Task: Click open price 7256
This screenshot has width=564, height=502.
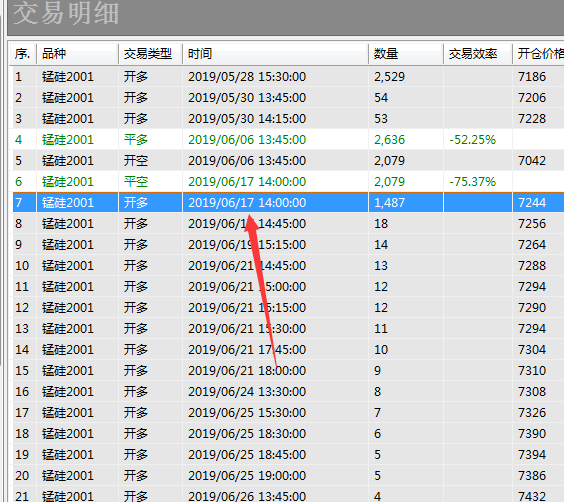Action: (532, 224)
